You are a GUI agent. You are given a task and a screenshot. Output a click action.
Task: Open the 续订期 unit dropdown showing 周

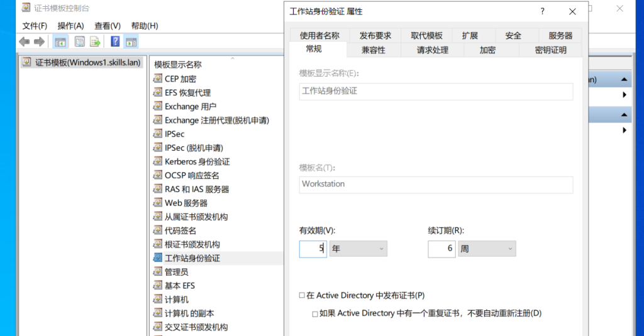(487, 249)
